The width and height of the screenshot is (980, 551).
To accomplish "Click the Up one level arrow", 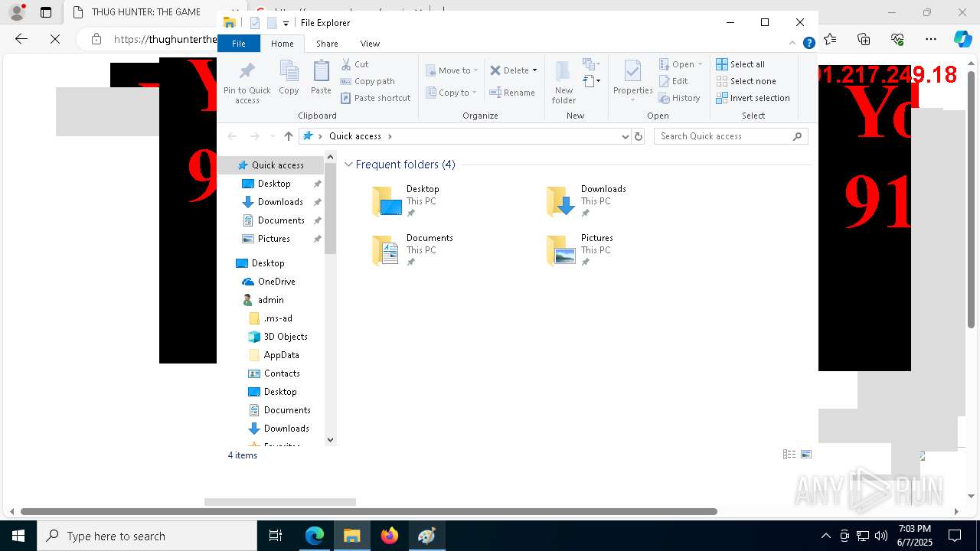I will point(288,136).
